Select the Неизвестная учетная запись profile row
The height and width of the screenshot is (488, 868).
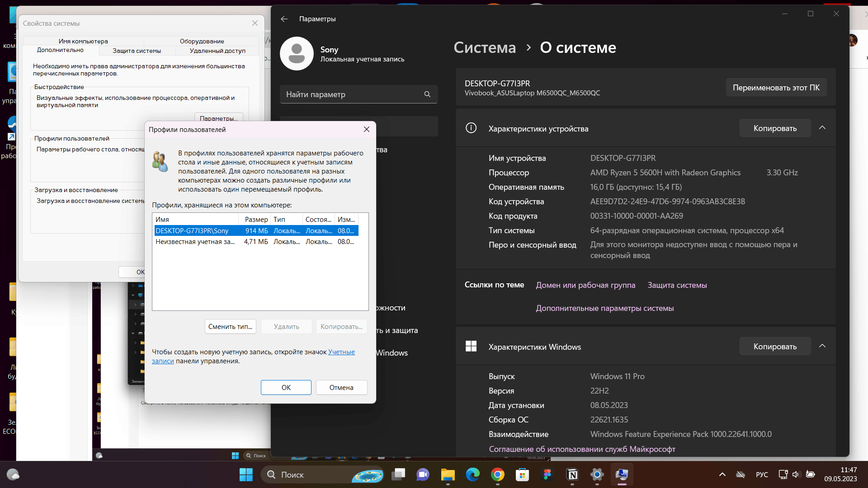(256, 242)
